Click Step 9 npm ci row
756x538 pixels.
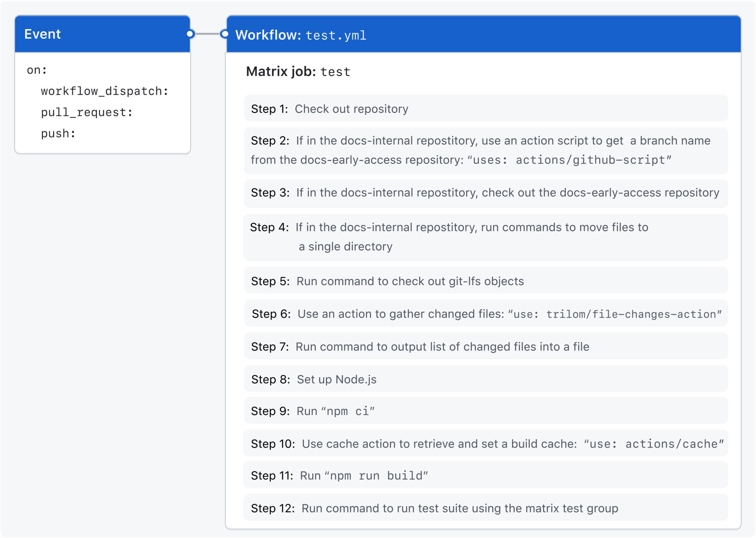[x=486, y=411]
